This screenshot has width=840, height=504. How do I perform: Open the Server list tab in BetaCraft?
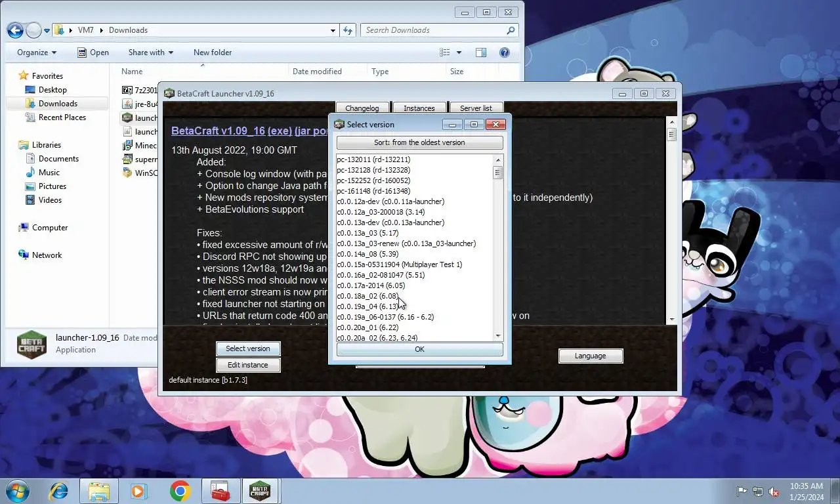pos(476,108)
